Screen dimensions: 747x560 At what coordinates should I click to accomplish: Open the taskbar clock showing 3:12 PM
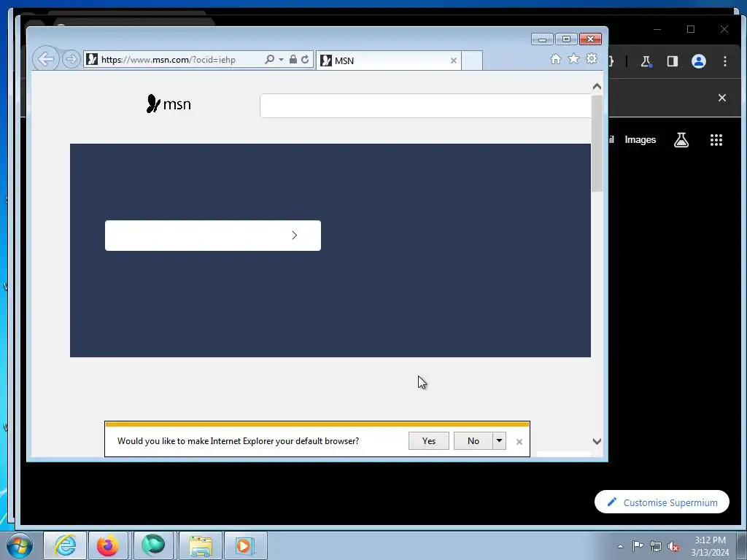710,545
